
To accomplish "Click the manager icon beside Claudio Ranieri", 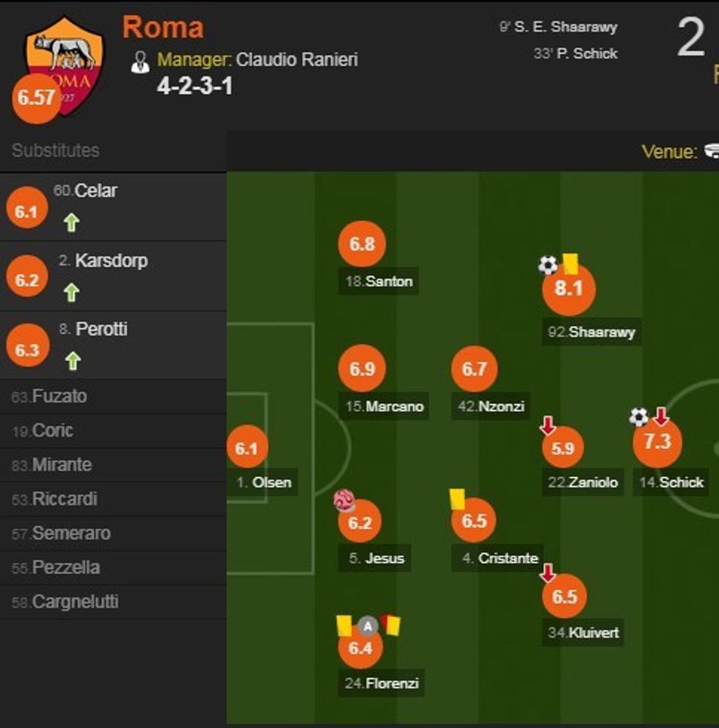I will click(x=139, y=62).
